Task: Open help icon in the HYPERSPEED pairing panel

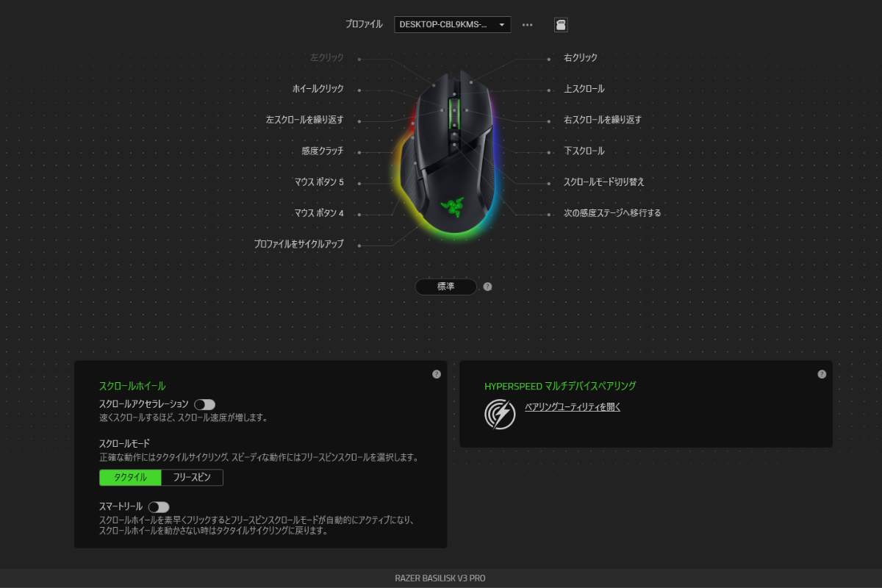Action: (822, 374)
